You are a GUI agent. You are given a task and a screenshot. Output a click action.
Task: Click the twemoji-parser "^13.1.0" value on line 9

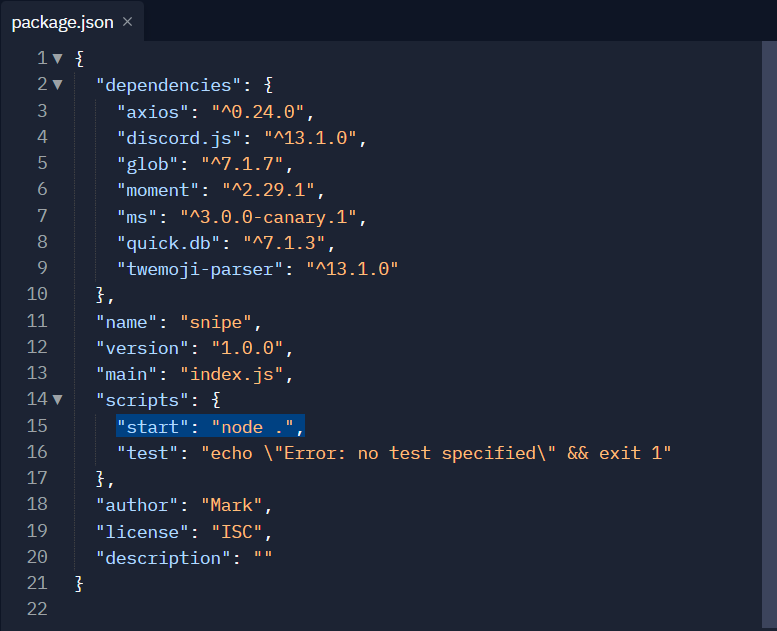(352, 269)
